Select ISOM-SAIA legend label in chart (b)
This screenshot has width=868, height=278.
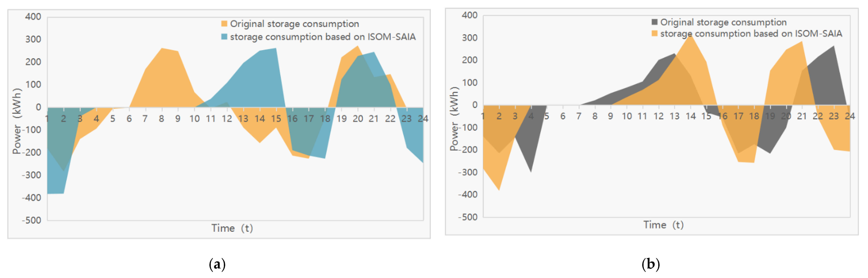(x=751, y=34)
